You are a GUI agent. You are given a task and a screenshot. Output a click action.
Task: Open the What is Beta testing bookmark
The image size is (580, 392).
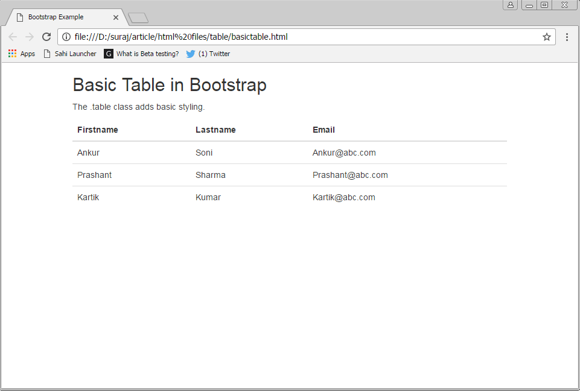coord(147,54)
